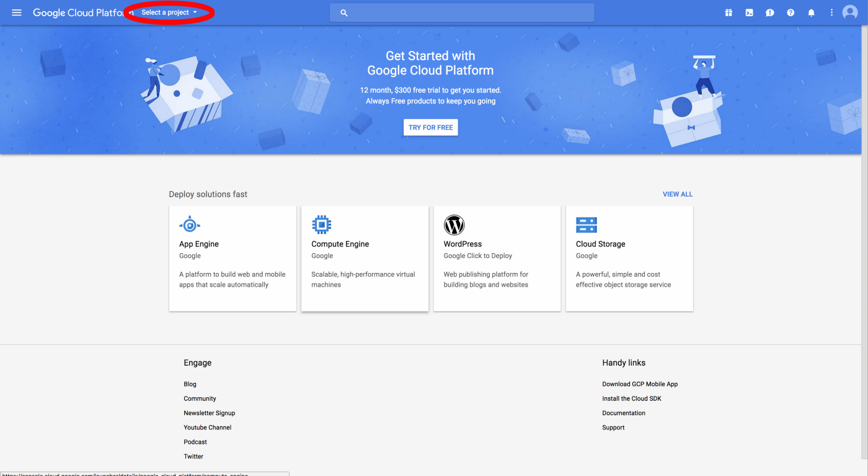Image resolution: width=868 pixels, height=476 pixels.
Task: Activate Cloud Shell terminal icon
Action: tap(749, 12)
